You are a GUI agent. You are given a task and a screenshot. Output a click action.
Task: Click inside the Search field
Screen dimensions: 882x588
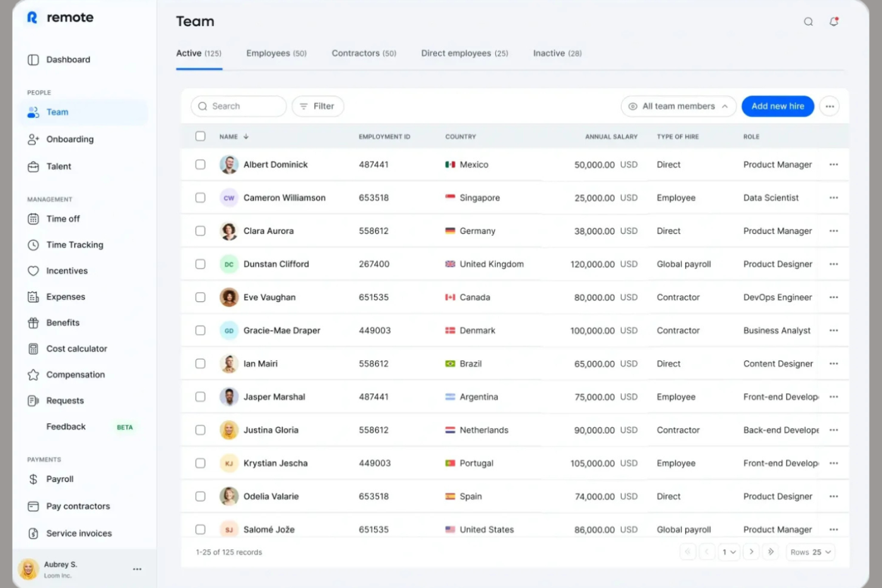pyautogui.click(x=238, y=106)
